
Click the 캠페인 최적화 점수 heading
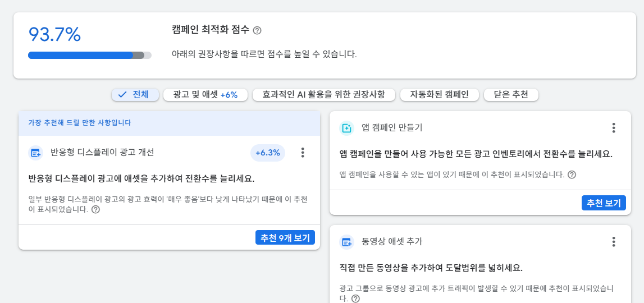(x=211, y=30)
